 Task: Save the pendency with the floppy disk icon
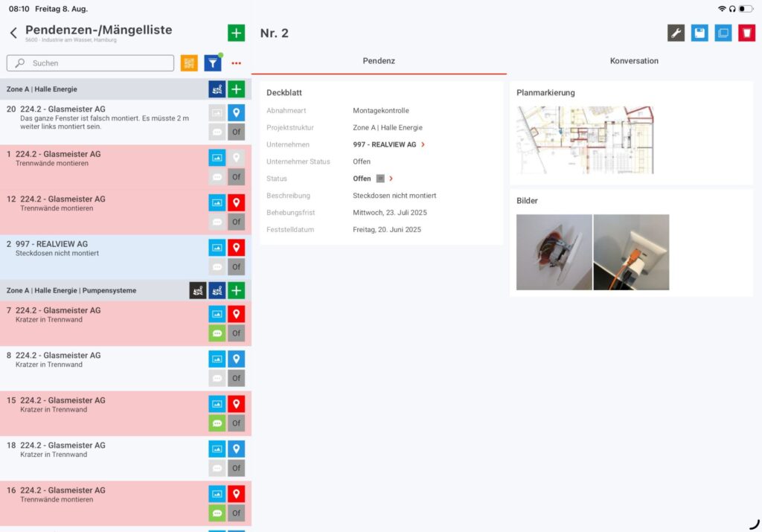[699, 33]
